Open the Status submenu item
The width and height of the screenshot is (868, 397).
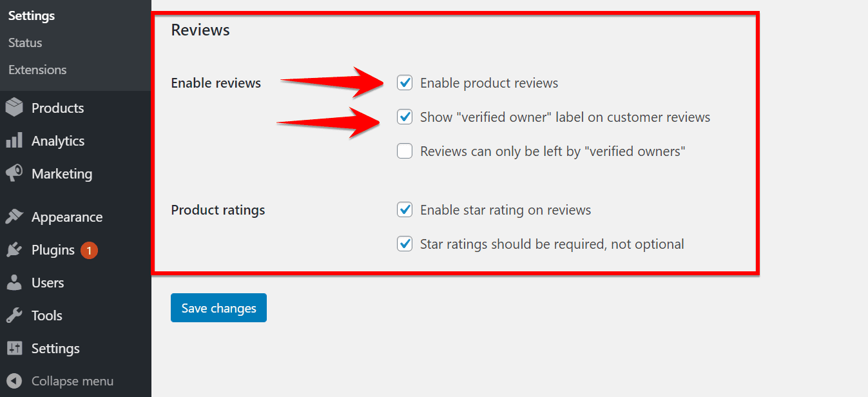click(25, 43)
